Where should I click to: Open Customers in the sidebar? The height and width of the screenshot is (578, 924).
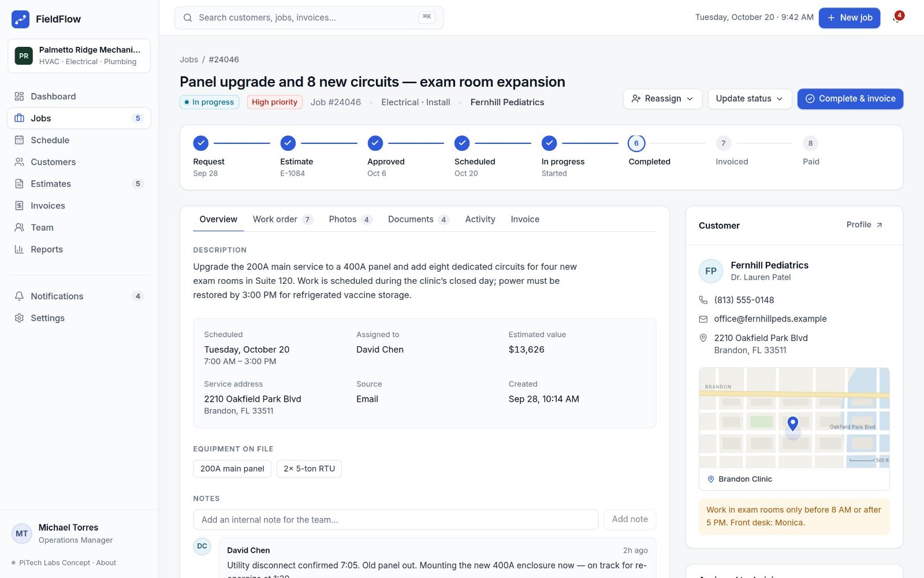coord(79,162)
